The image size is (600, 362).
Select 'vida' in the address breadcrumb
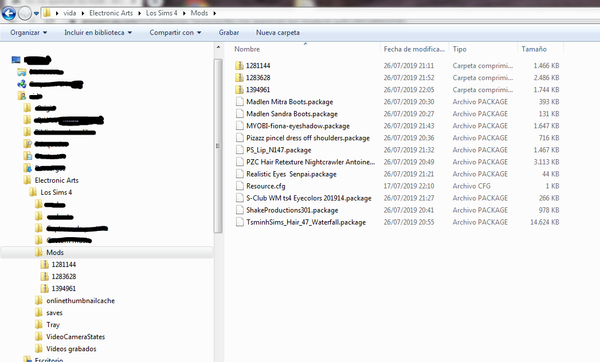[x=69, y=13]
